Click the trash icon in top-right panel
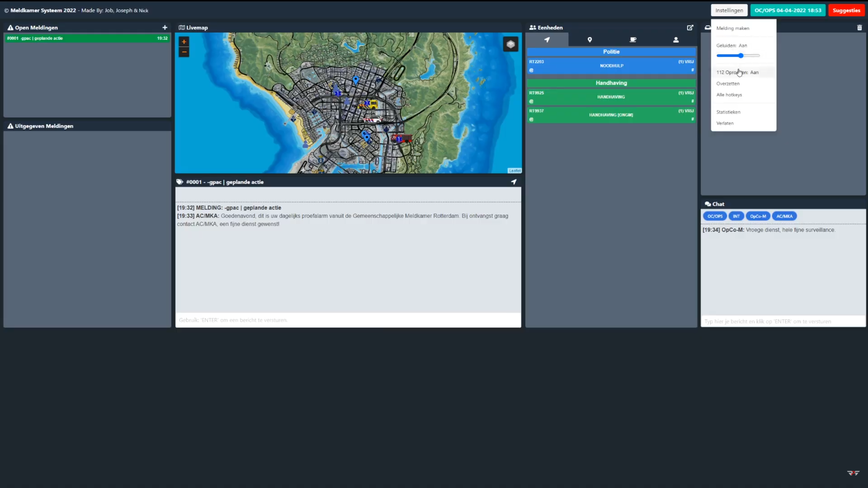This screenshot has height=488, width=868. pos(860,27)
